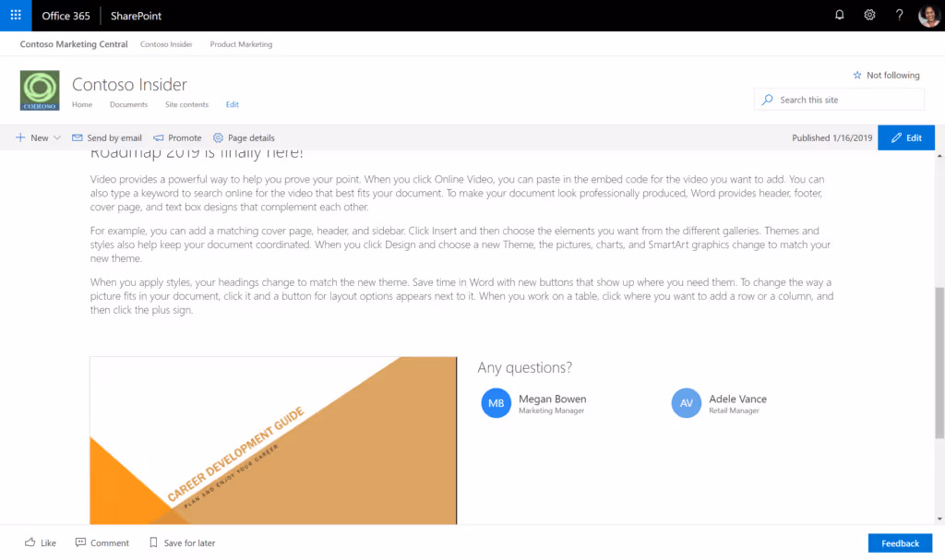
Task: Click the blue Edit page button
Action: [x=906, y=137]
